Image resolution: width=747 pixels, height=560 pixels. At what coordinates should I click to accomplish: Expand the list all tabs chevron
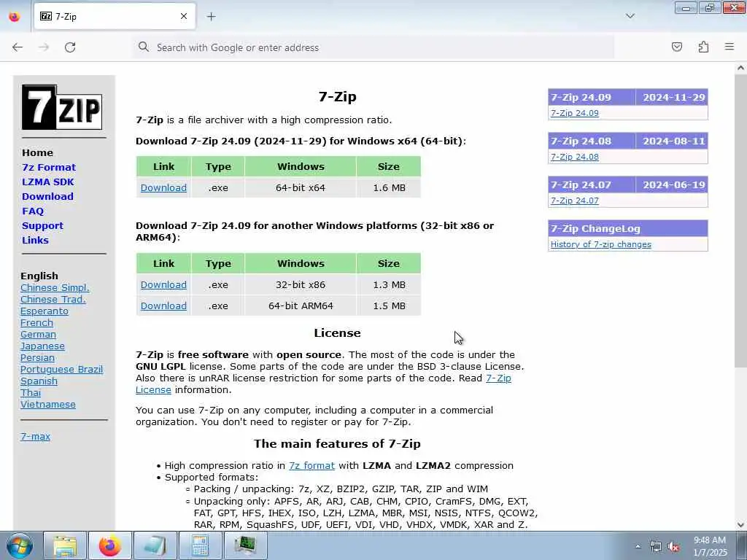coord(630,16)
